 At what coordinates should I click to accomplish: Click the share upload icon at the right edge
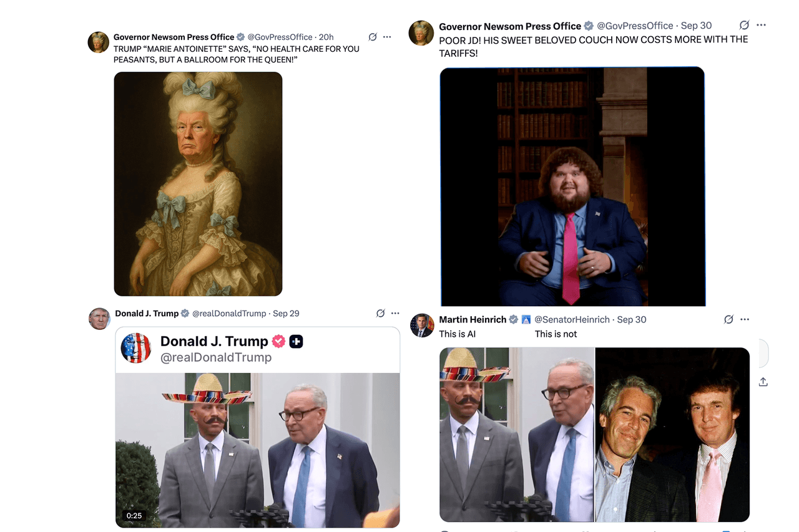763,381
